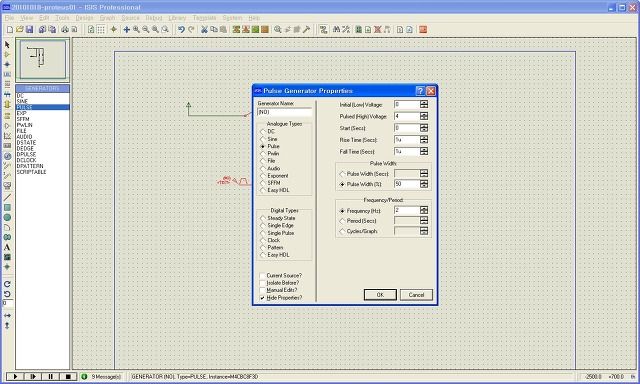Select DCLOCK in the generators list
This screenshot has width=640, height=384.
coord(27,160)
